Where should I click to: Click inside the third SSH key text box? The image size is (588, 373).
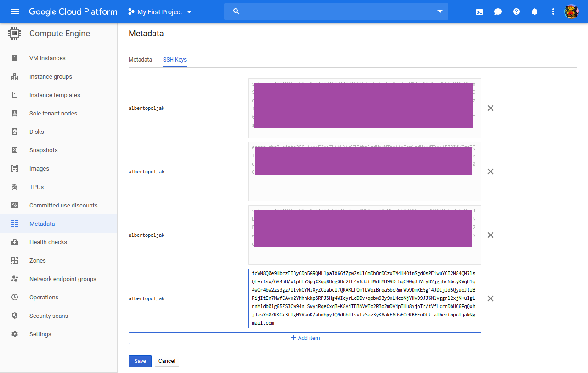(x=365, y=235)
